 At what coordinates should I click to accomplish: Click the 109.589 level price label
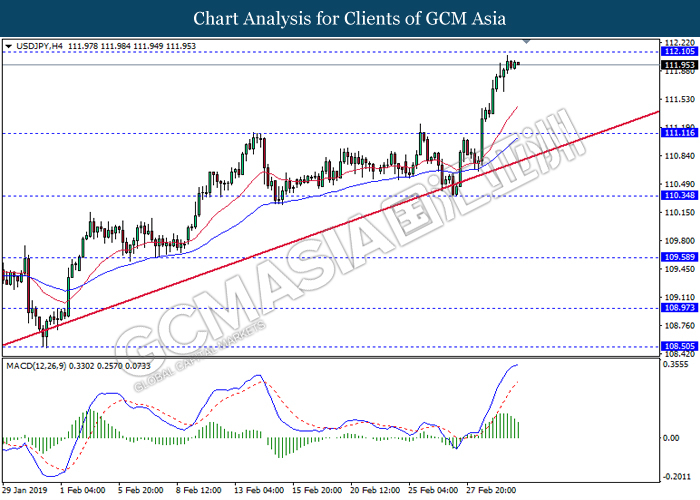[679, 257]
